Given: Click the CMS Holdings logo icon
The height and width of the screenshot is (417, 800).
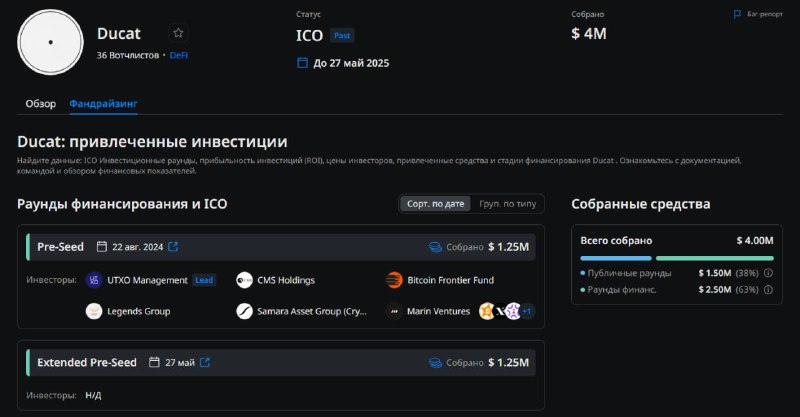Looking at the screenshot, I should point(244,280).
